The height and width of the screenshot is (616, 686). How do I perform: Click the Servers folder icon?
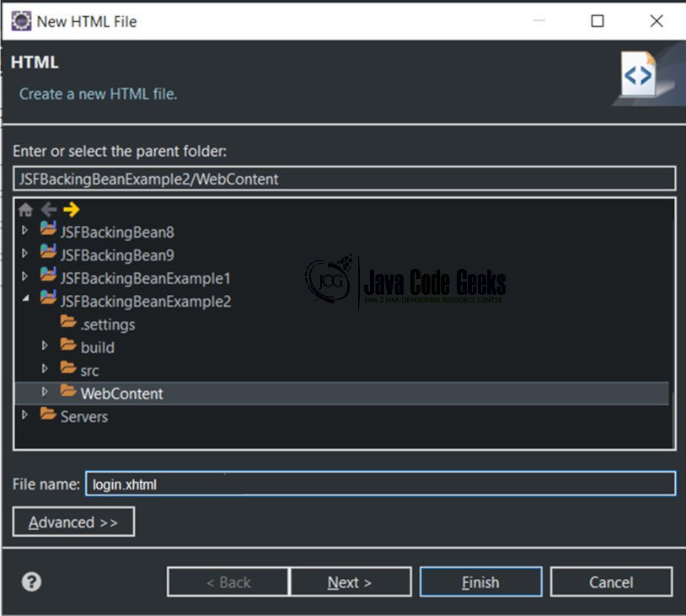(x=48, y=414)
